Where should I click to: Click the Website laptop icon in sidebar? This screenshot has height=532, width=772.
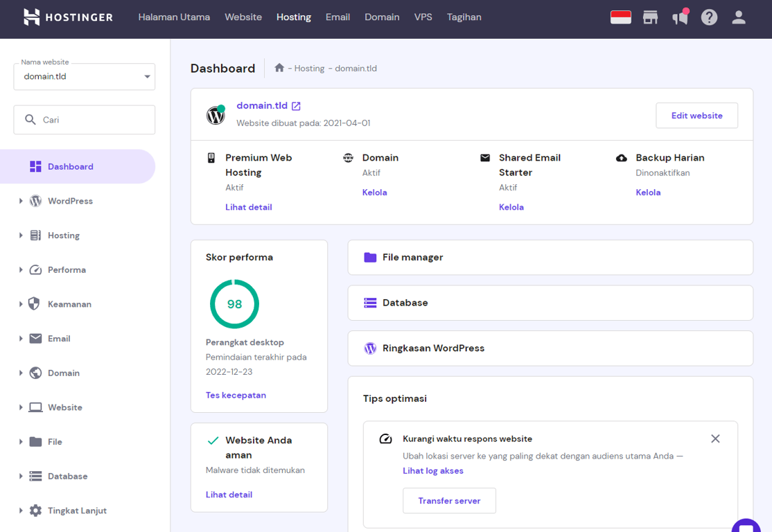pos(35,407)
